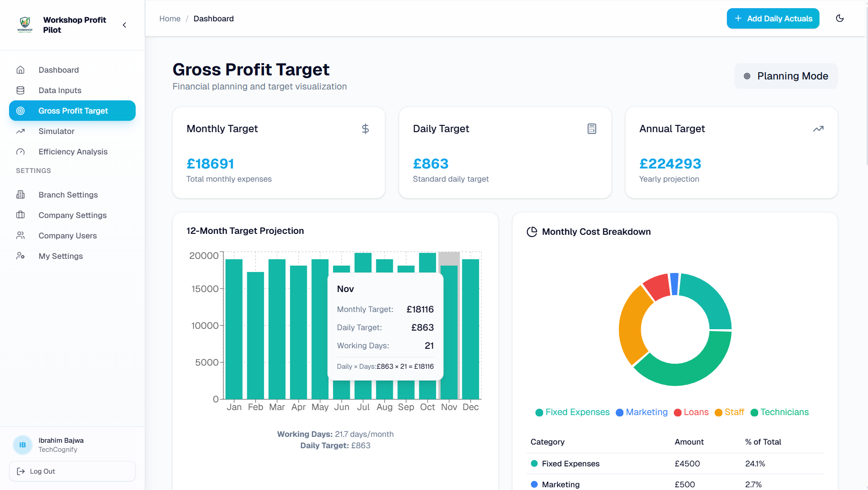
Task: Click the IB user avatar
Action: [23, 445]
